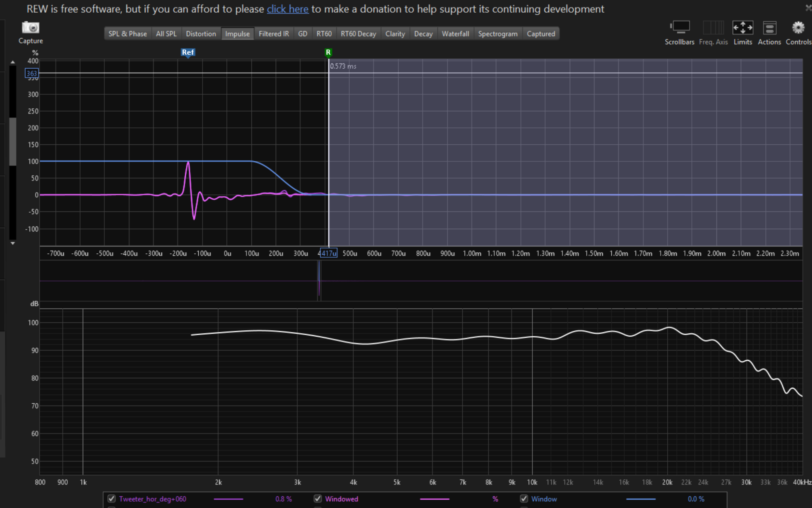
Task: Toggle Tweeter_hor_deg+060 trace checkbox
Action: (112, 498)
